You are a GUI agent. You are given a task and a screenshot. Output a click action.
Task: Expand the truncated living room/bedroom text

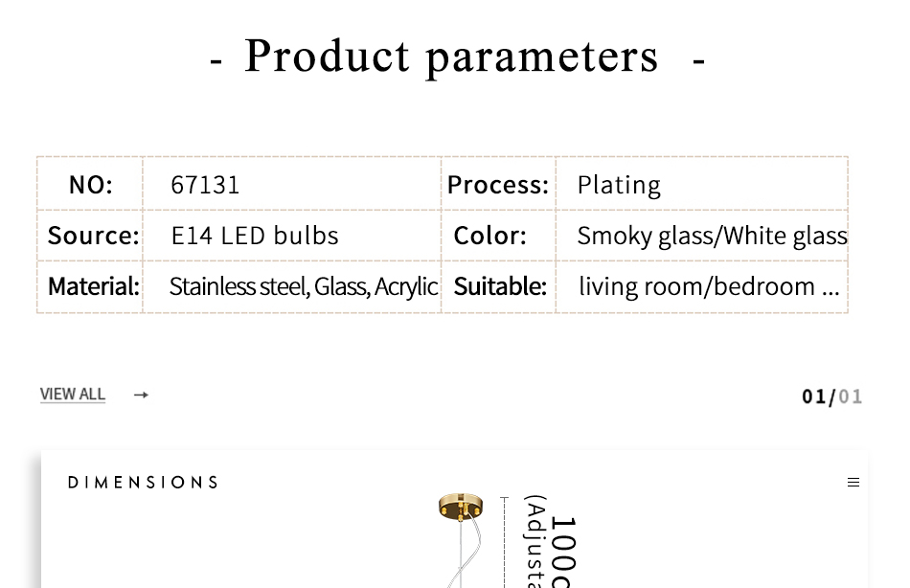[x=709, y=285]
